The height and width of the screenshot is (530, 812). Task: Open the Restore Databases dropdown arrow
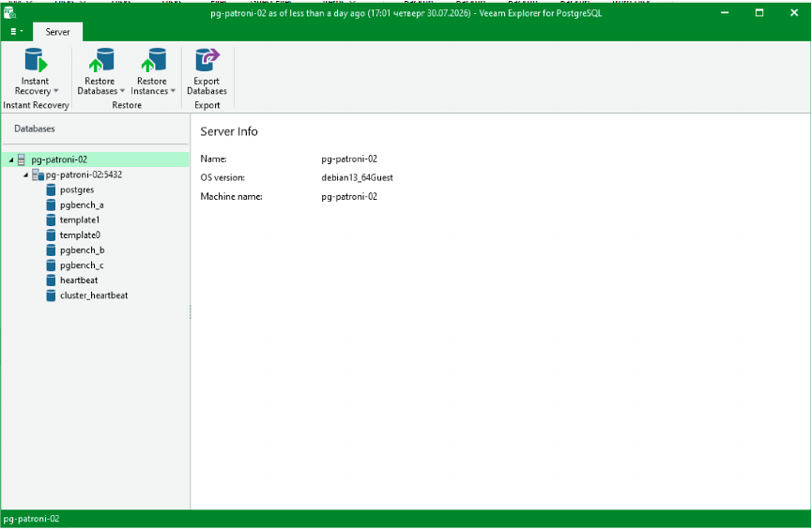pyautogui.click(x=122, y=91)
